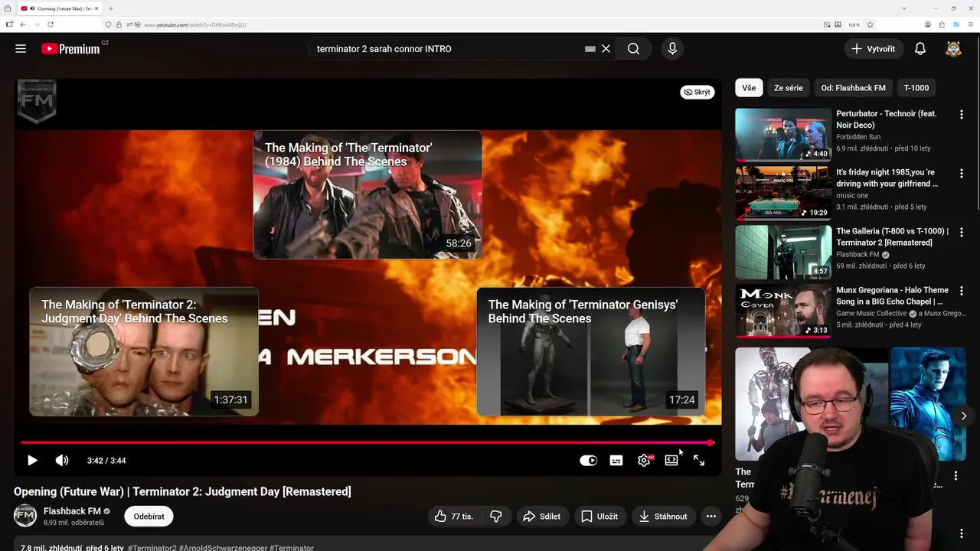Toggle the autoplay switch in the player
Screen dimensions: 980x551
588,461
